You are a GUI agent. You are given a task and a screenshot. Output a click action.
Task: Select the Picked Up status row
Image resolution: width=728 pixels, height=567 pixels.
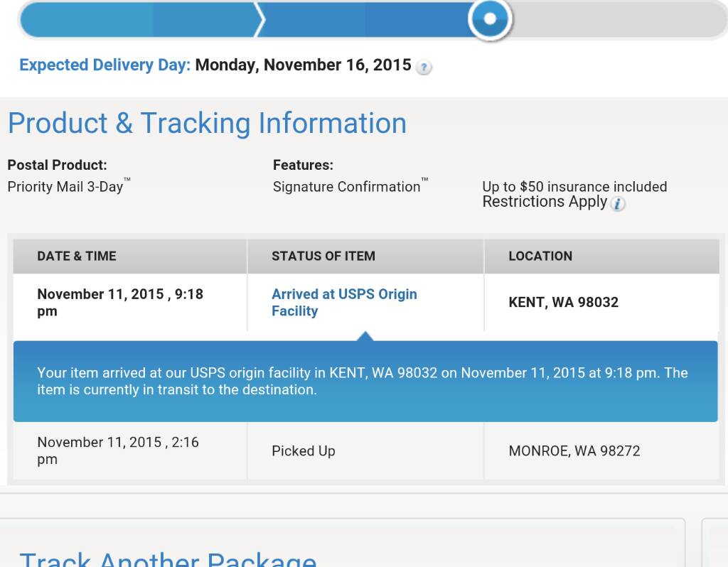pyautogui.click(x=366, y=451)
